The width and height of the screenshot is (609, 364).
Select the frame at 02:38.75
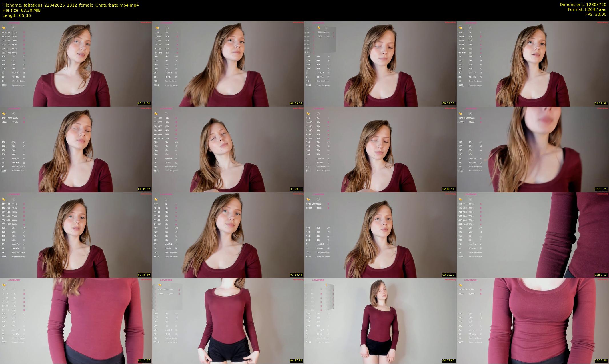click(x=533, y=149)
